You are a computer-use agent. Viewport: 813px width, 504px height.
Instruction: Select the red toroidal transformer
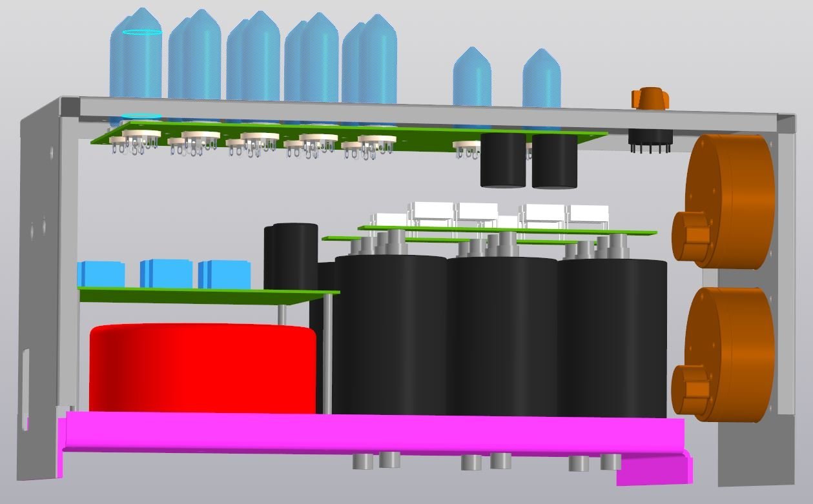pos(201,368)
